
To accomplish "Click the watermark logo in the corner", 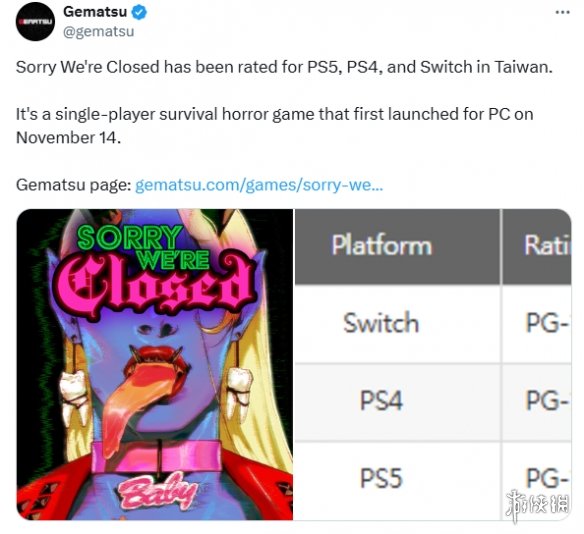I will coord(537,505).
